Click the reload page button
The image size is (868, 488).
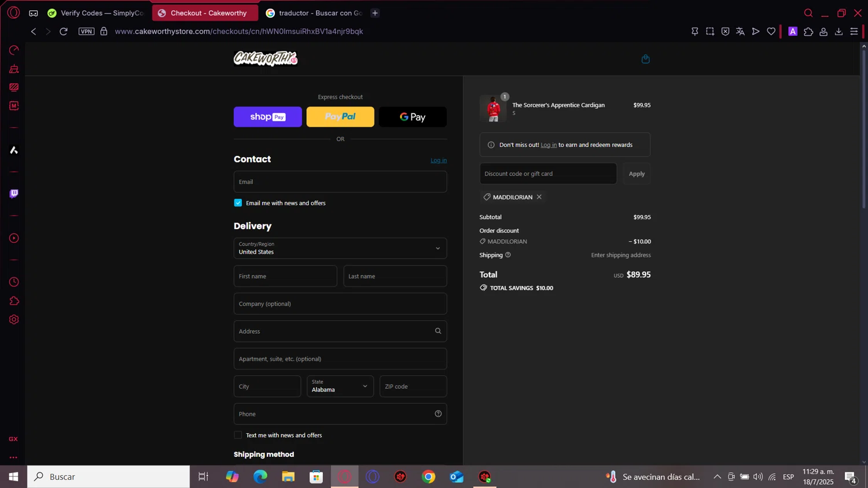[x=64, y=31]
